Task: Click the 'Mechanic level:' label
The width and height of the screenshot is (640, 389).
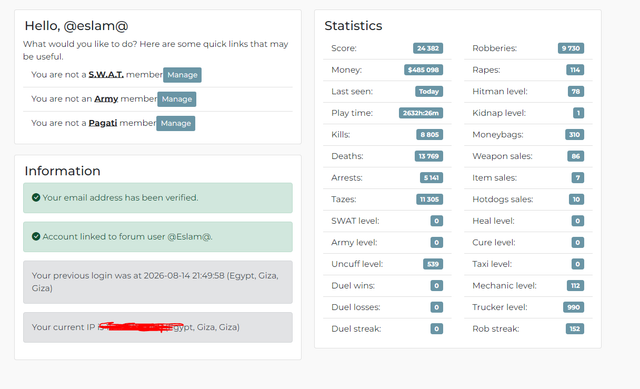Action: pos(504,286)
